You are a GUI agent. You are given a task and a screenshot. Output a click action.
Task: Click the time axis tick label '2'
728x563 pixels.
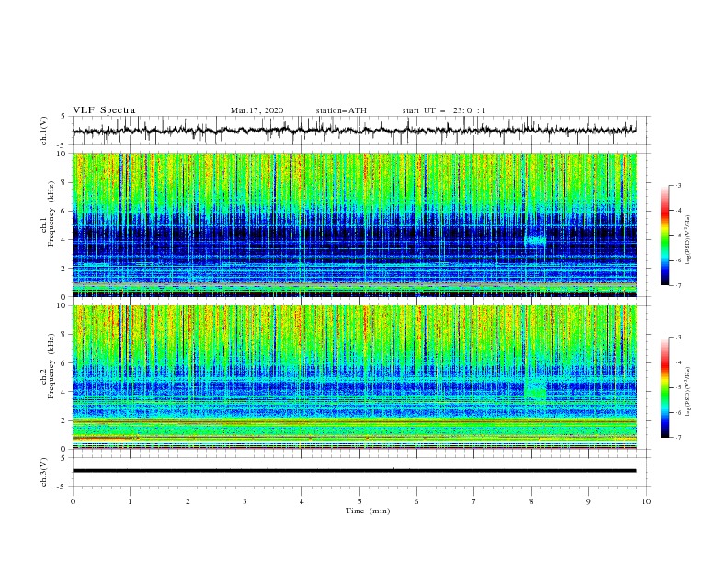pos(188,501)
